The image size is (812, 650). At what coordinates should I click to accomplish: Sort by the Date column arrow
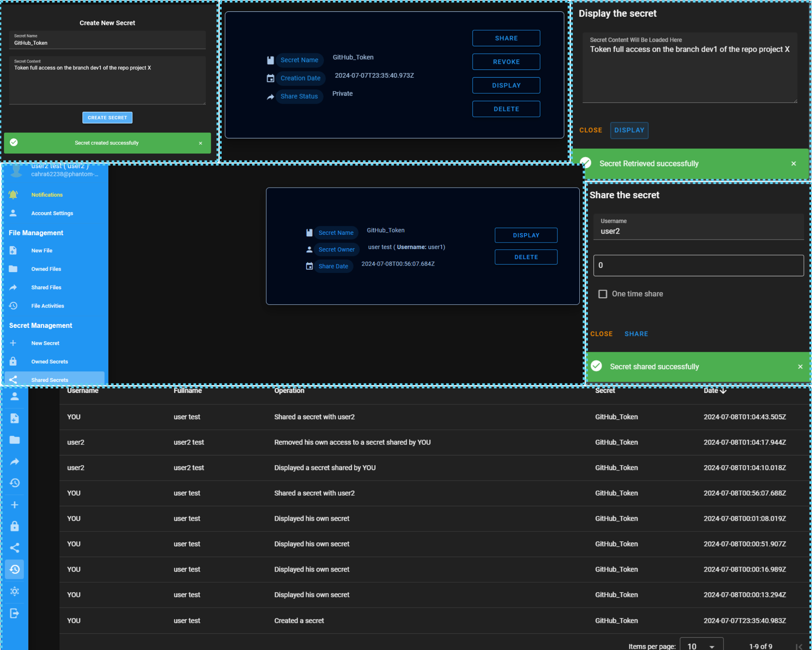[x=723, y=390]
